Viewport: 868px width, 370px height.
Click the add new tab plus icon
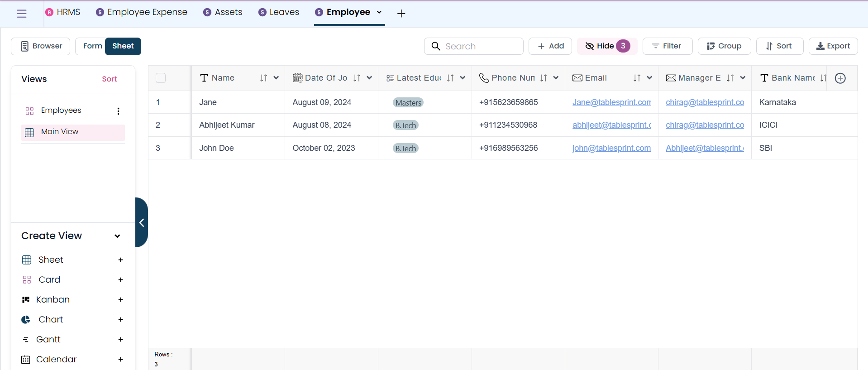(401, 14)
